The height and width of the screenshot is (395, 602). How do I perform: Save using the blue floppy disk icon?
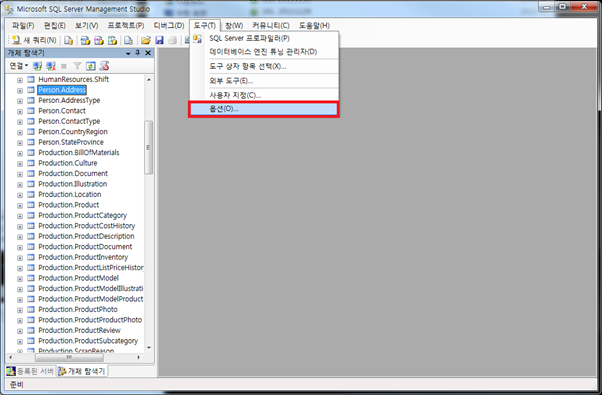point(159,40)
